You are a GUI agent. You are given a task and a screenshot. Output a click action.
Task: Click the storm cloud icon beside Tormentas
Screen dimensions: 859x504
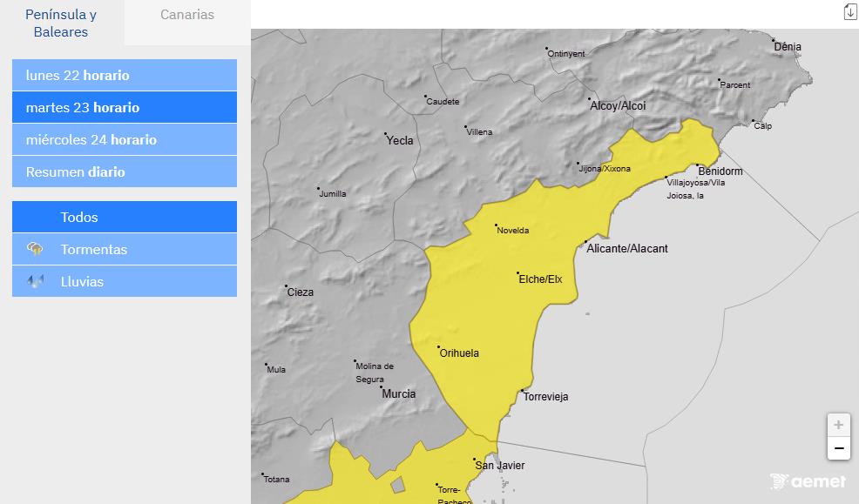tap(36, 250)
